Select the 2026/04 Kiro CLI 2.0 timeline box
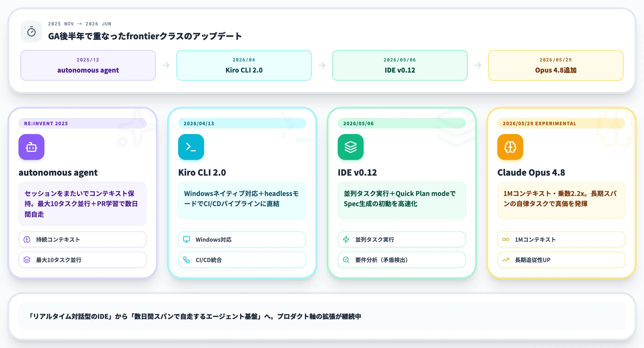Image resolution: width=644 pixels, height=348 pixels. (x=244, y=65)
